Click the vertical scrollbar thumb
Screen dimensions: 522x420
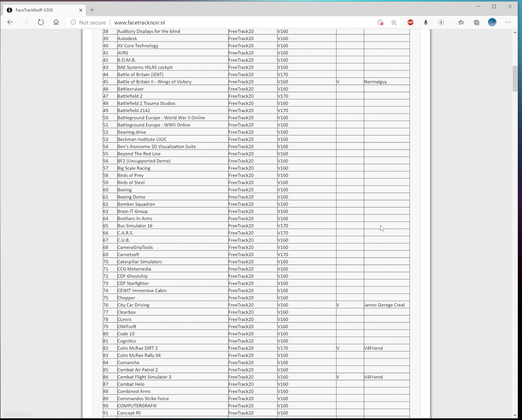pos(515,79)
